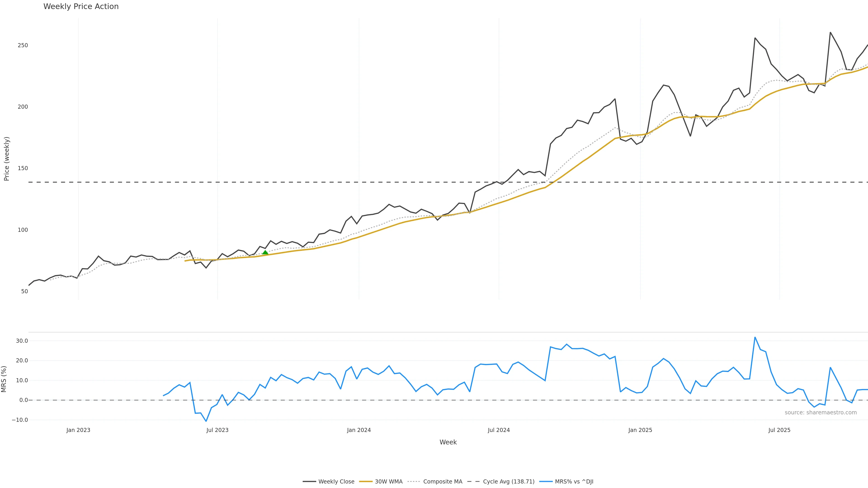
Task: Click the Weekly Close legend line swatch
Action: click(x=309, y=482)
